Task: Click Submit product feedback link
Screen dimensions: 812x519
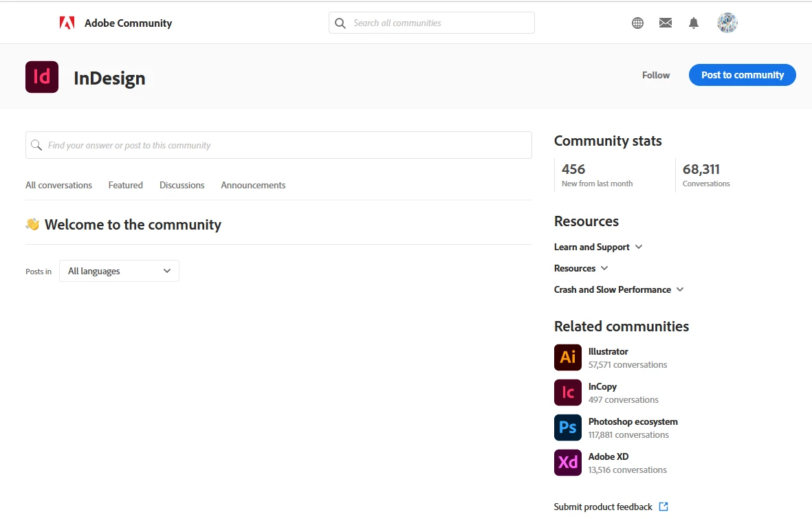Action: click(603, 507)
